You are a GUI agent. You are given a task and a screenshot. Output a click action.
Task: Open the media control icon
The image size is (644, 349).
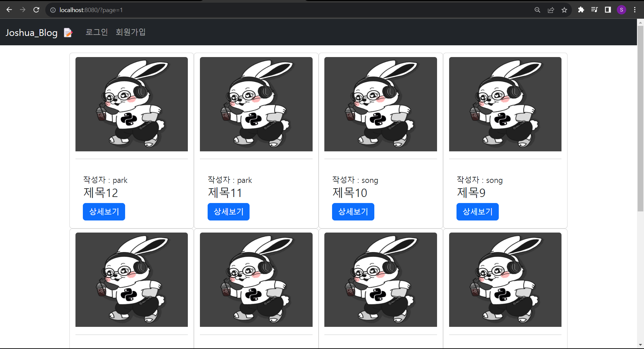pyautogui.click(x=594, y=10)
